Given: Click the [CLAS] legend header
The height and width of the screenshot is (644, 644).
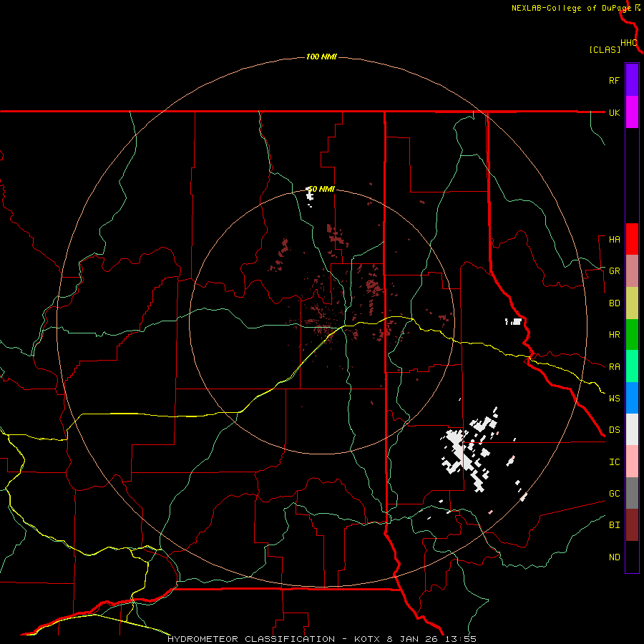Looking at the screenshot, I should [605, 49].
